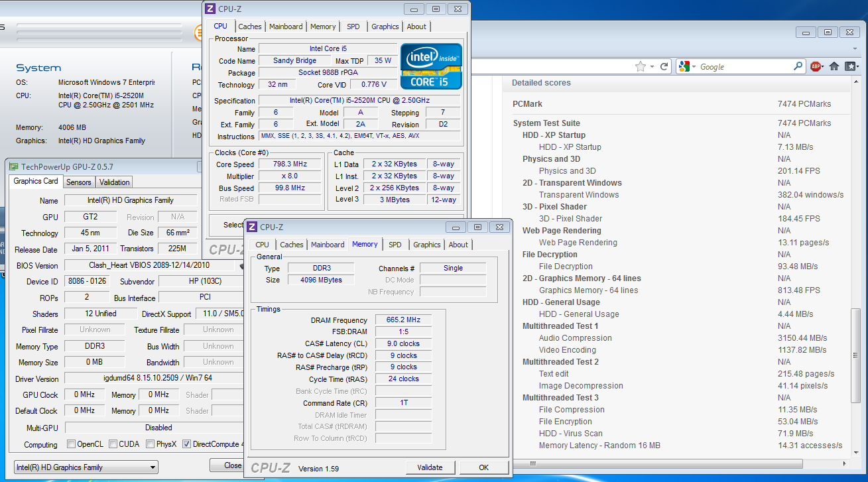
Task: Click the Code Name field Sandy Bridge
Action: (x=294, y=60)
